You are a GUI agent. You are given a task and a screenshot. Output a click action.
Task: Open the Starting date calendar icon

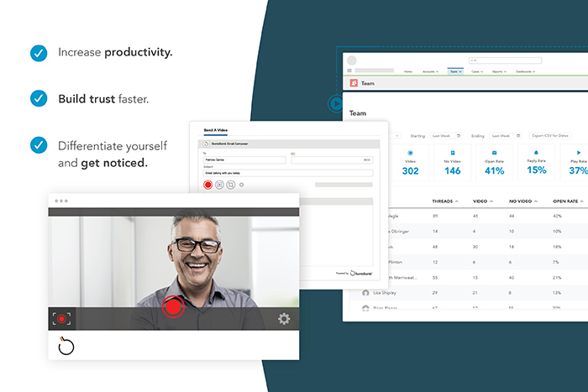point(459,136)
